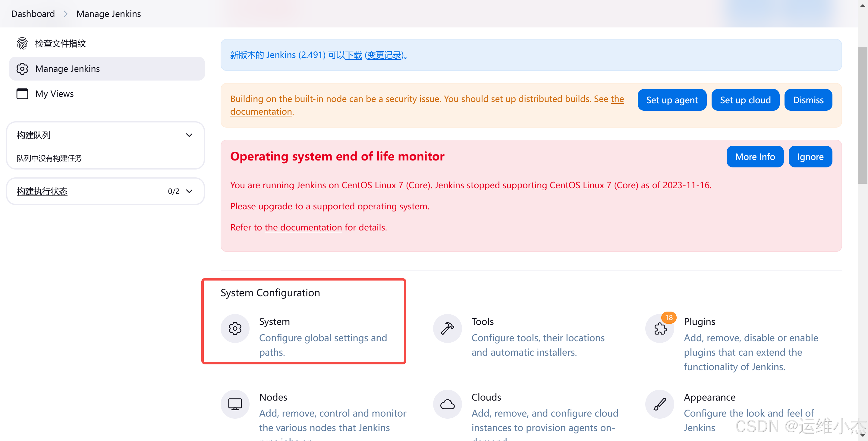Click the Manage Jenkins gear icon
This screenshot has width=868, height=441.
[x=22, y=69]
